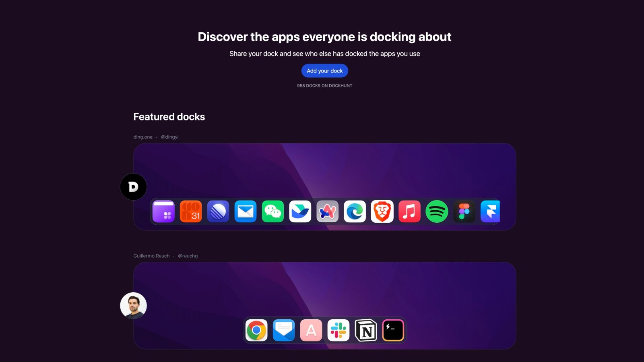
Task: Select the Framer icon
Action: 490,211
